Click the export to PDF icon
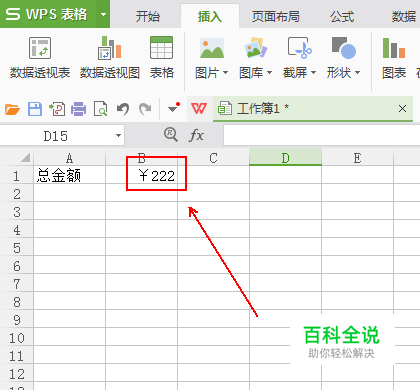Screen dimensions: 420x390 (x=57, y=109)
